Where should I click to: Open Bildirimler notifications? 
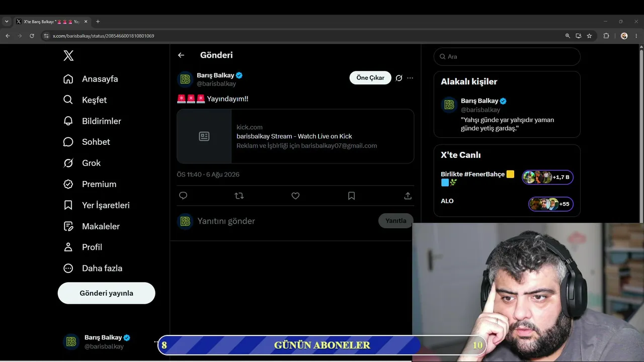pyautogui.click(x=92, y=121)
